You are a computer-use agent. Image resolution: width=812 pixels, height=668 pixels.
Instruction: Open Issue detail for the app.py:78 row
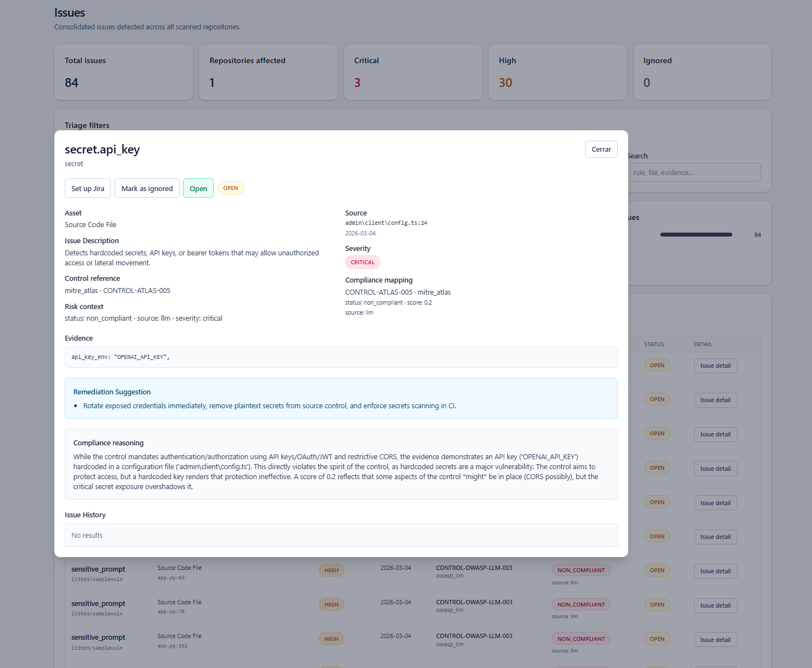click(715, 605)
